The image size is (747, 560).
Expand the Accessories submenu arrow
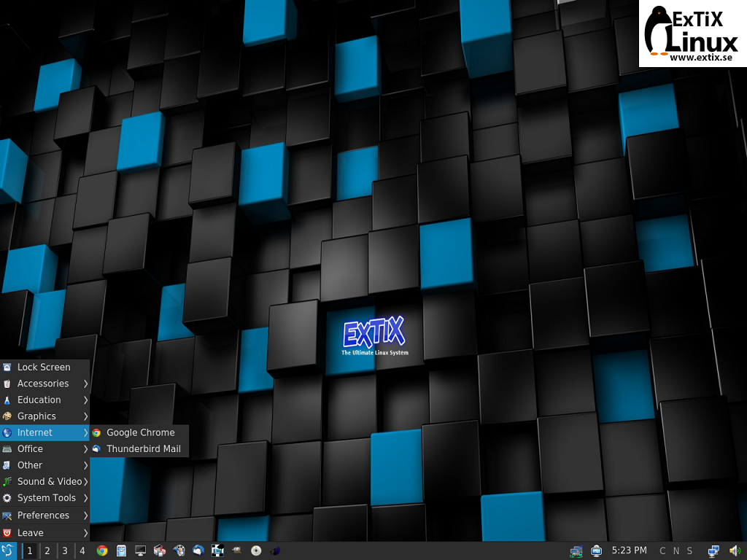(85, 384)
